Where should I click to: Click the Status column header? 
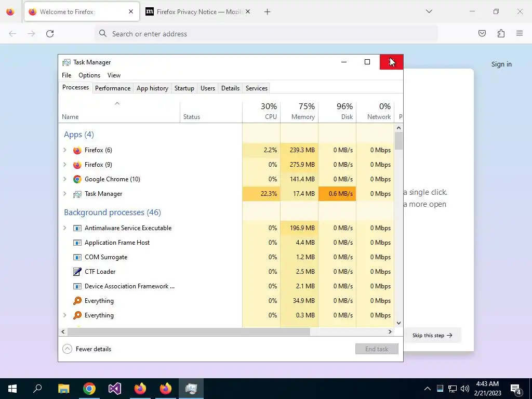[211, 111]
